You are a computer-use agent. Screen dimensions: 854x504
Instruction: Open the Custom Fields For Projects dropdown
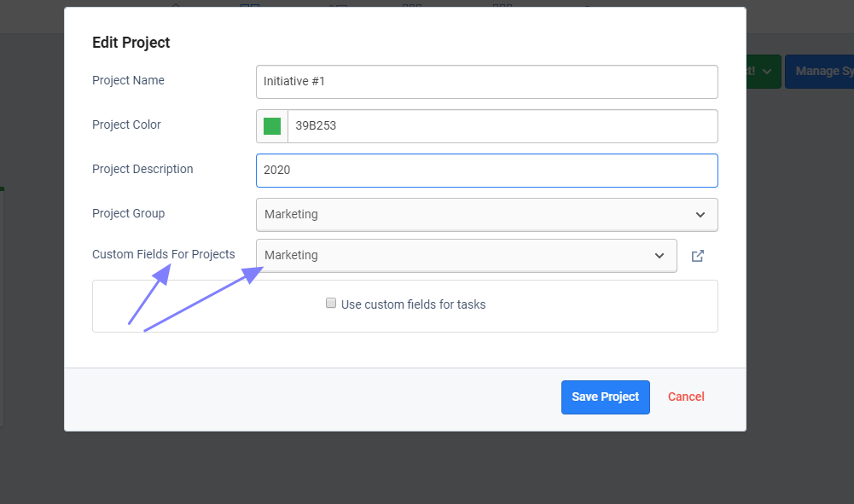coord(466,256)
